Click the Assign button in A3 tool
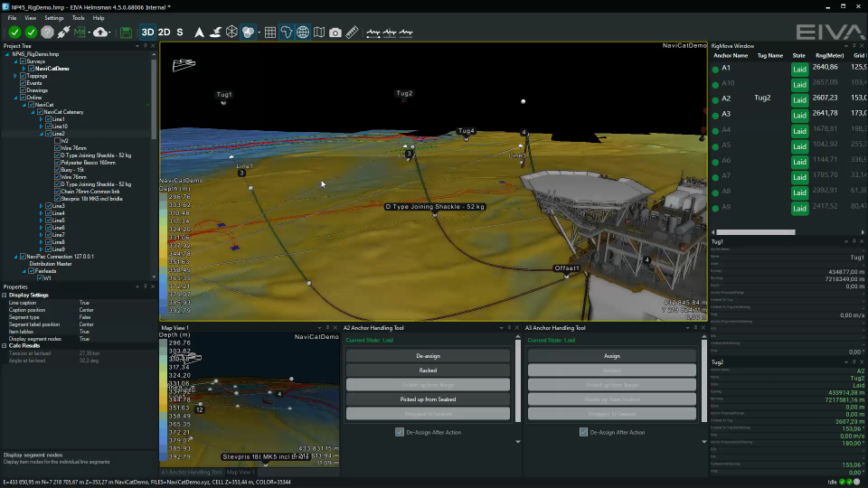The height and width of the screenshot is (488, 868). coord(612,356)
